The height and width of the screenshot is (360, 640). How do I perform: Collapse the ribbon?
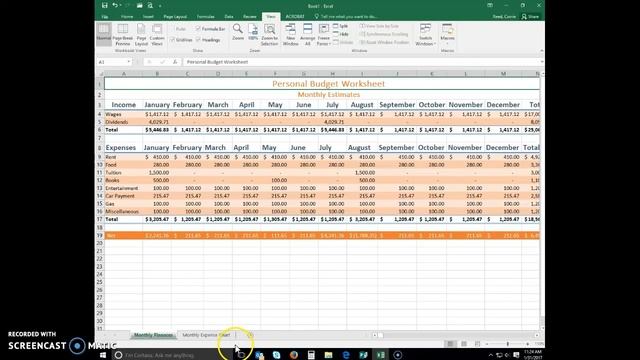pyautogui.click(x=541, y=51)
